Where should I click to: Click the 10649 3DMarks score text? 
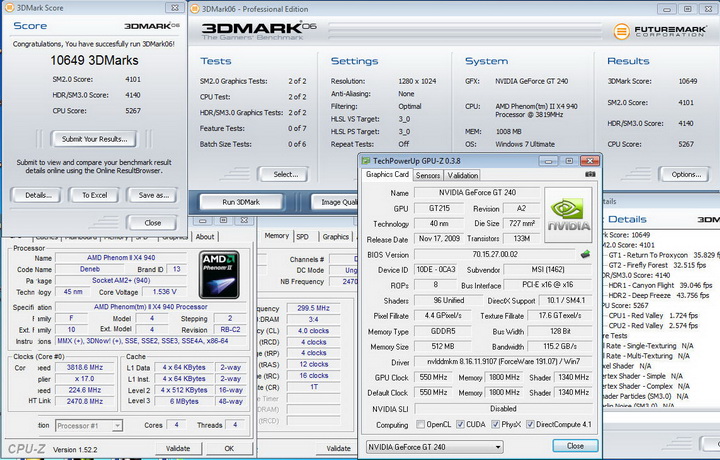pyautogui.click(x=94, y=61)
